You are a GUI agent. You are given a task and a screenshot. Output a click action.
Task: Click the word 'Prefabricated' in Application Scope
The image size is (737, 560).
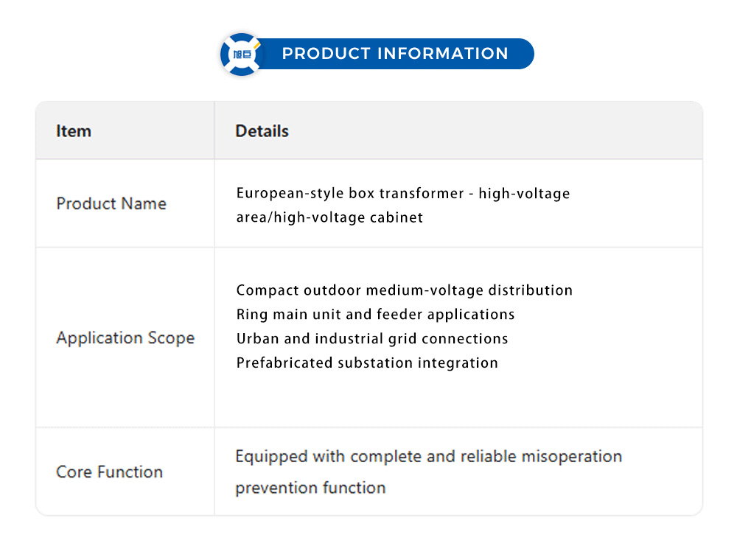(x=284, y=363)
